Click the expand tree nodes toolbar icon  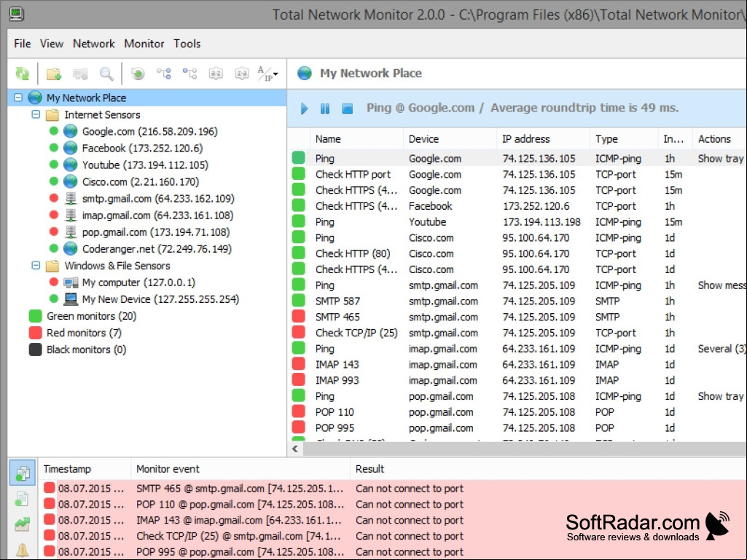click(164, 74)
